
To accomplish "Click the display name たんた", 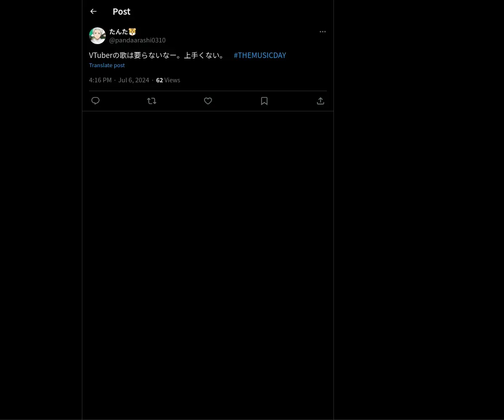I will pos(118,31).
